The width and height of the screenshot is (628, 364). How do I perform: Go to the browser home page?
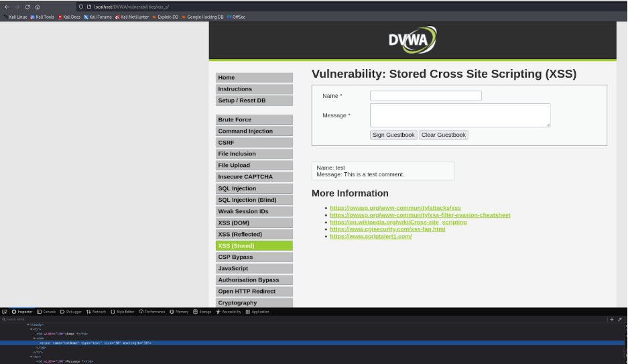tap(37, 7)
